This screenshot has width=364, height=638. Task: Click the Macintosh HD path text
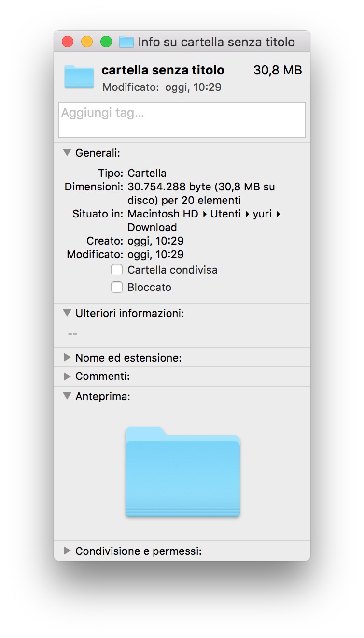tap(163, 214)
